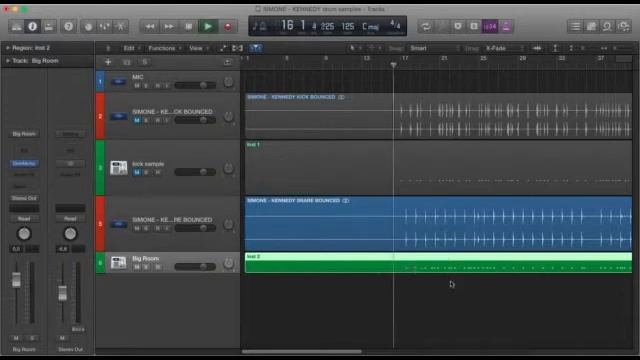The height and width of the screenshot is (360, 640).
Task: Start recording with the Record button
Action: (228, 27)
